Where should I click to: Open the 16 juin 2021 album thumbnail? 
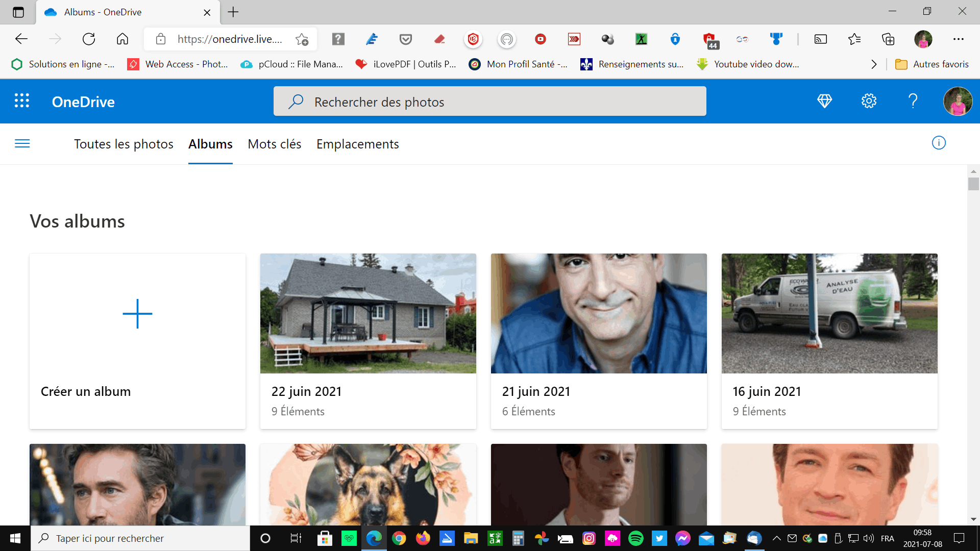829,313
